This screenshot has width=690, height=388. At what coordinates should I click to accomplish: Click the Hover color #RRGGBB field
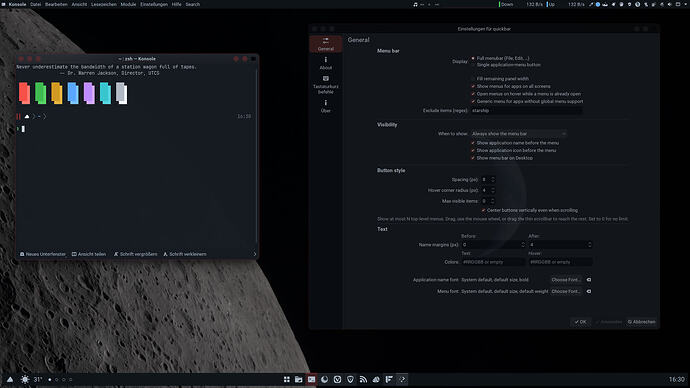tap(560, 262)
